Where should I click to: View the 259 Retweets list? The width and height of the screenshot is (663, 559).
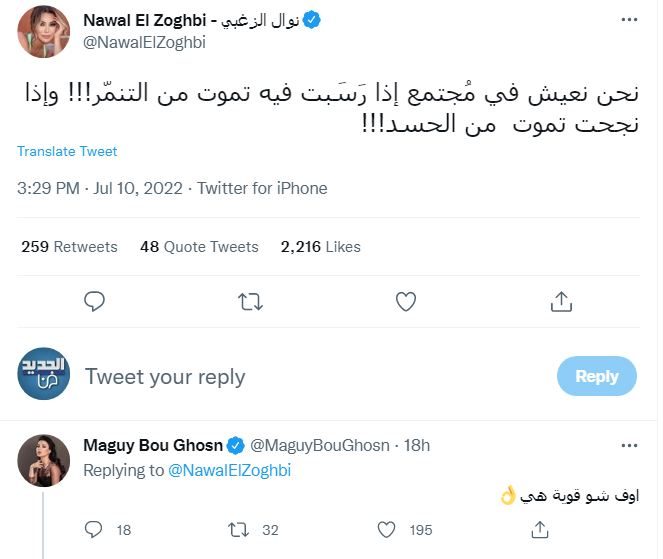click(x=69, y=247)
